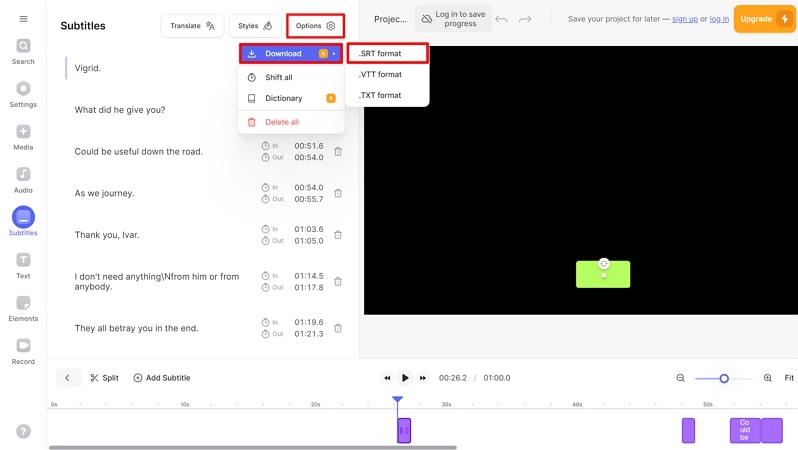Click subtitle 'Could be useful down the road.'
798x450 pixels.
coord(138,152)
